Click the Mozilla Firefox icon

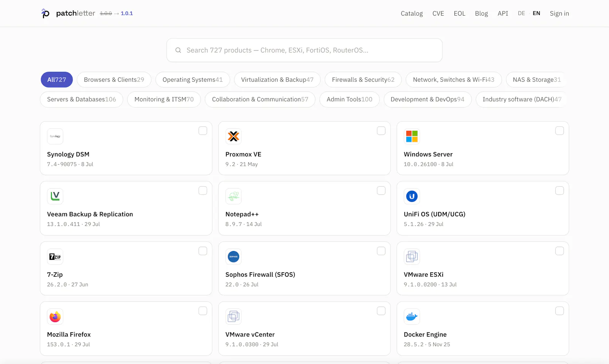click(x=55, y=316)
